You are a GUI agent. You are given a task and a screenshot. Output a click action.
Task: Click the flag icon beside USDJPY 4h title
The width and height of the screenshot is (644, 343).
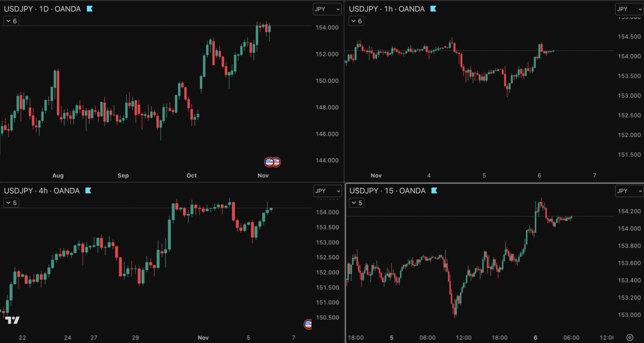pos(88,191)
